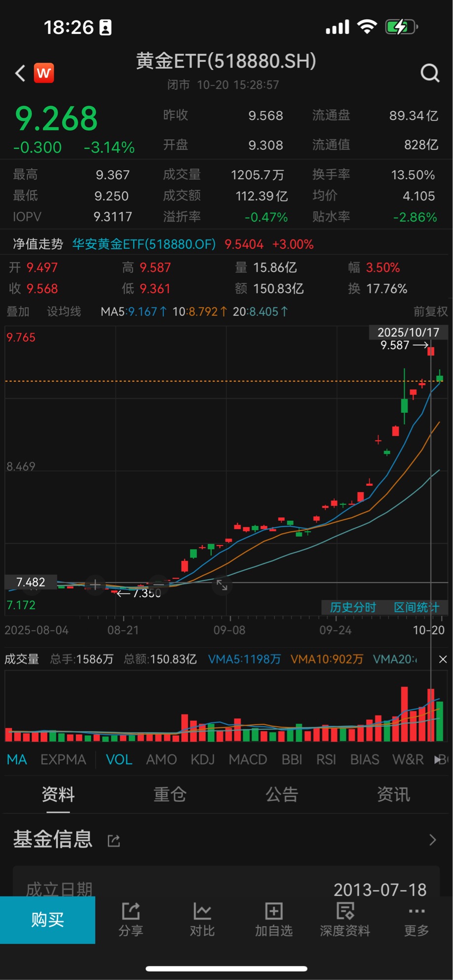Viewport: 453px width, 980px height.
Task: Tap the tallest red volume bar
Action: point(405,714)
